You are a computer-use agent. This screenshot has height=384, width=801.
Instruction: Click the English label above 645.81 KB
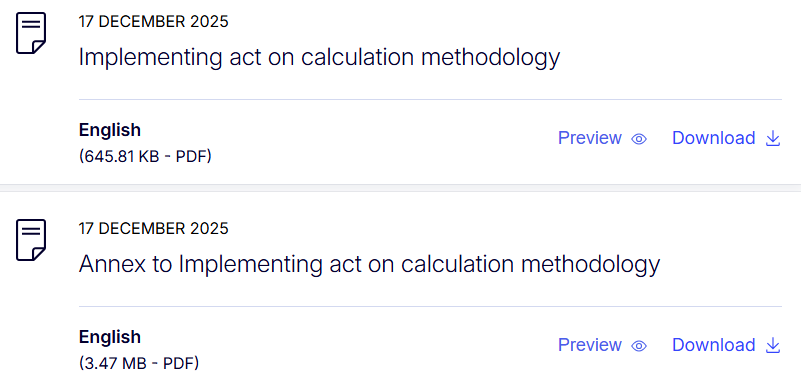(x=110, y=130)
